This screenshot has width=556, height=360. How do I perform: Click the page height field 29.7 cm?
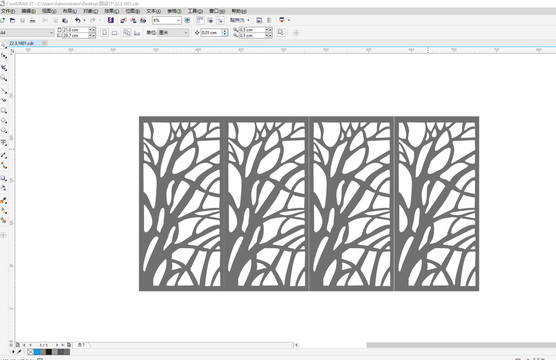75,35
